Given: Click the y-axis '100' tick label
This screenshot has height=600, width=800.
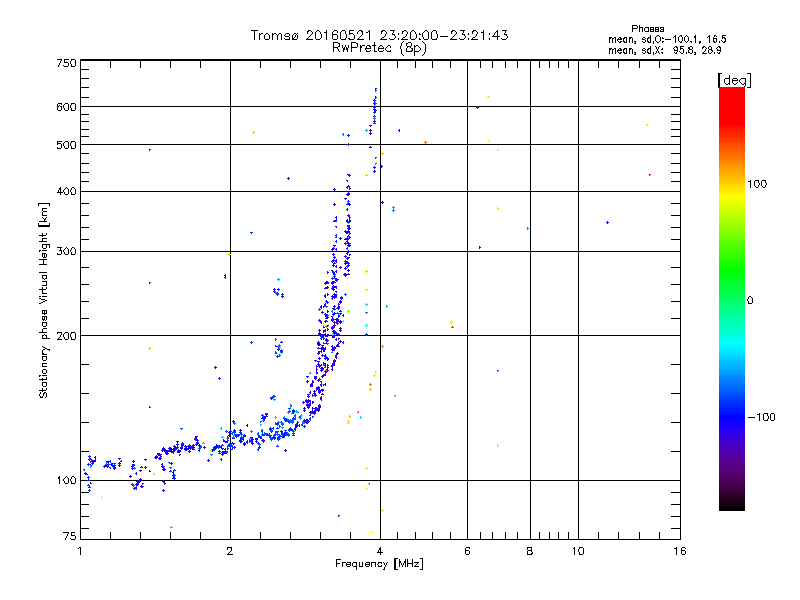Looking at the screenshot, I should 66,481.
